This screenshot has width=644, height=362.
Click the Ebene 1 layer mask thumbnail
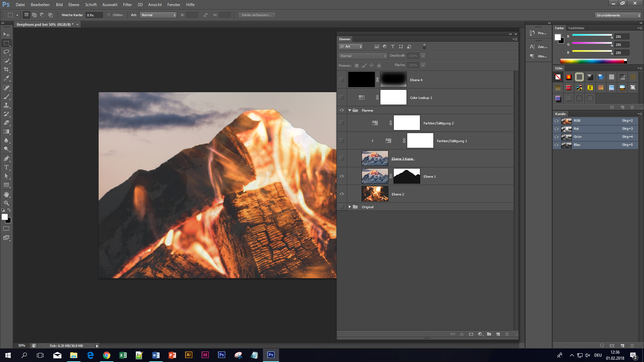(407, 176)
